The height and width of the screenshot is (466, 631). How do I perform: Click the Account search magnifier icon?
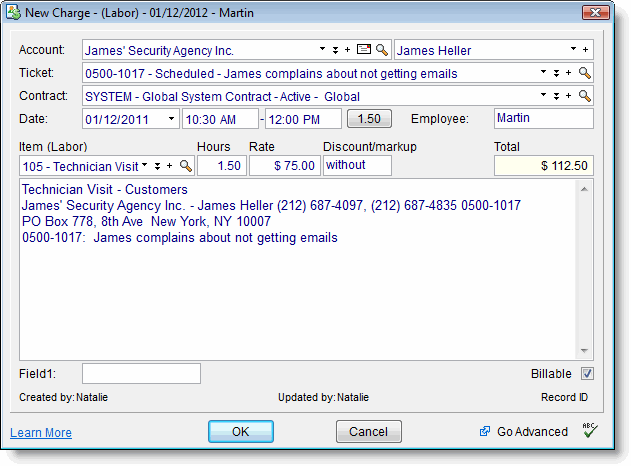382,49
